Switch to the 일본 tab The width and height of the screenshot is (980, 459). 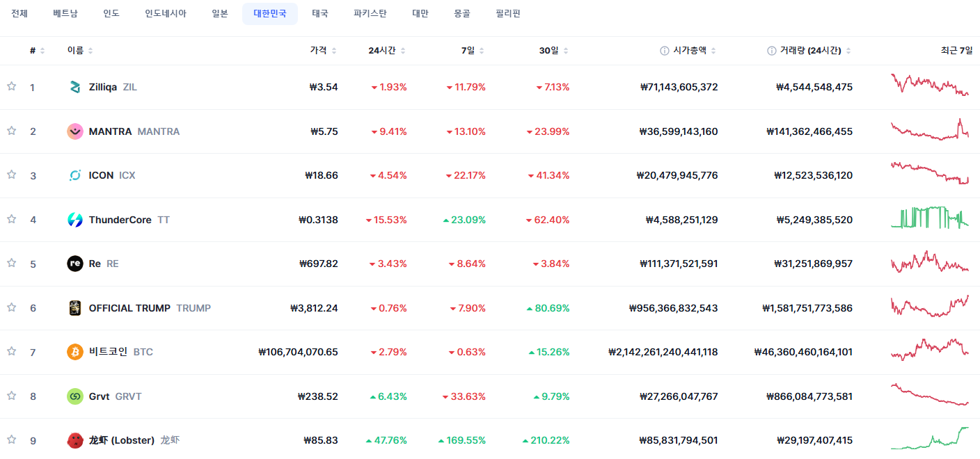click(x=220, y=14)
